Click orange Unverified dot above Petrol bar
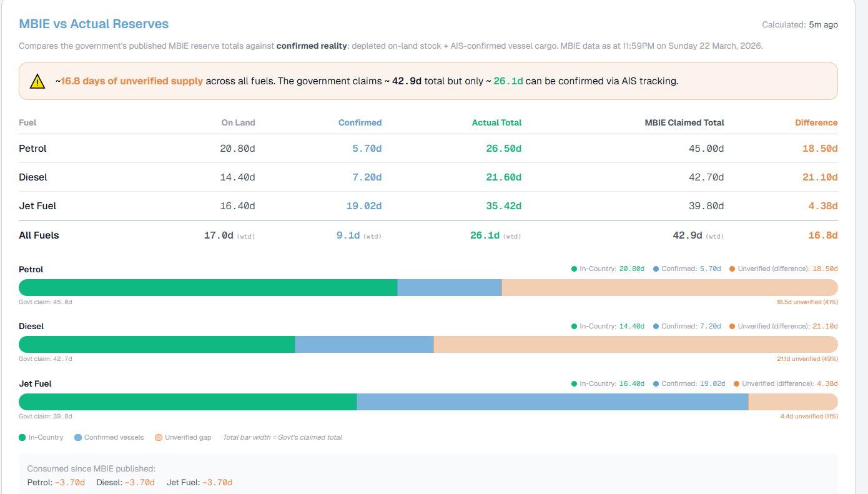 (x=732, y=269)
